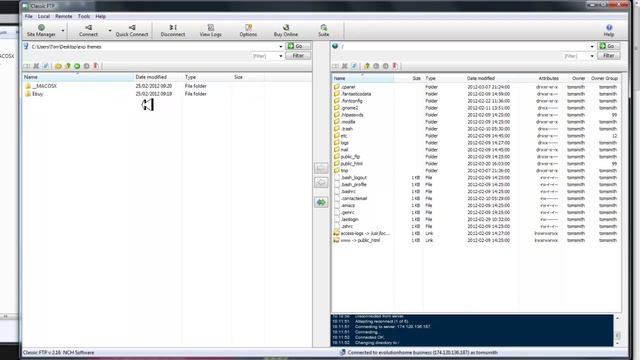Click the remote pane Filter button
This screenshot has height=360, width=640.
tap(609, 56)
